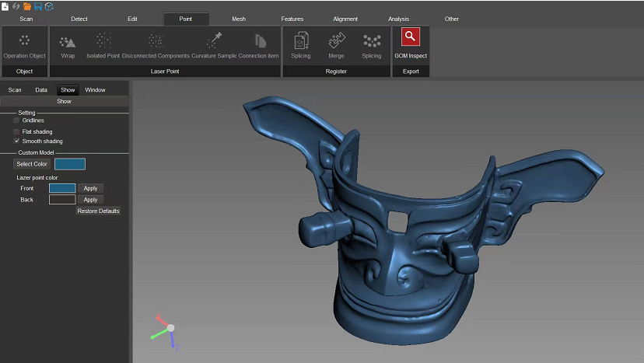Activate the Curvature Sample tool
Screen dimensions: 644x363
pos(214,46)
